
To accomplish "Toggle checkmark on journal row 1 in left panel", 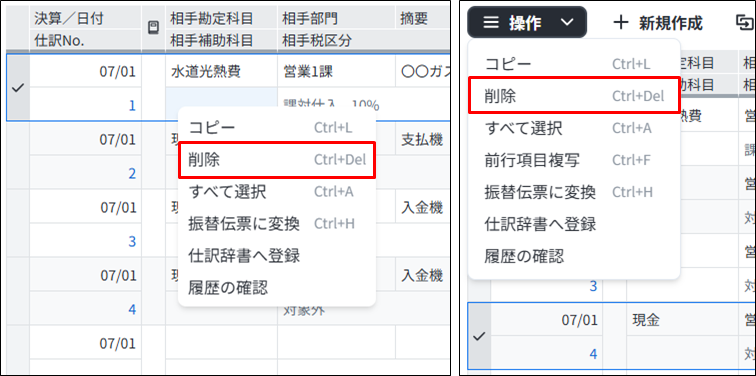I will (x=18, y=88).
